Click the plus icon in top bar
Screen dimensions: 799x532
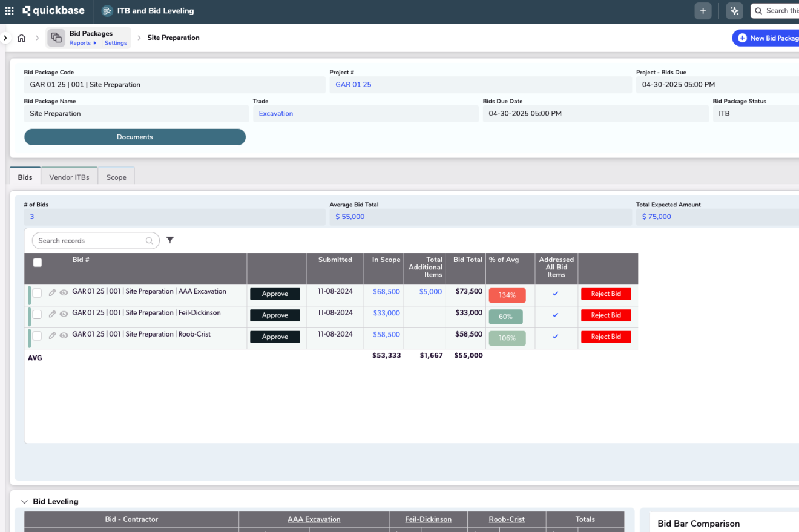point(703,11)
